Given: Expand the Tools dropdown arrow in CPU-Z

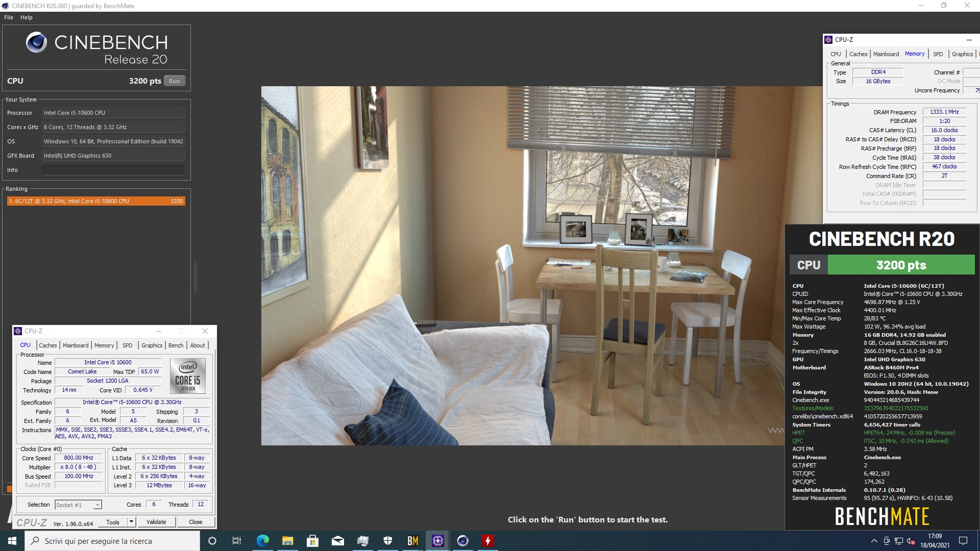Looking at the screenshot, I should (131, 522).
